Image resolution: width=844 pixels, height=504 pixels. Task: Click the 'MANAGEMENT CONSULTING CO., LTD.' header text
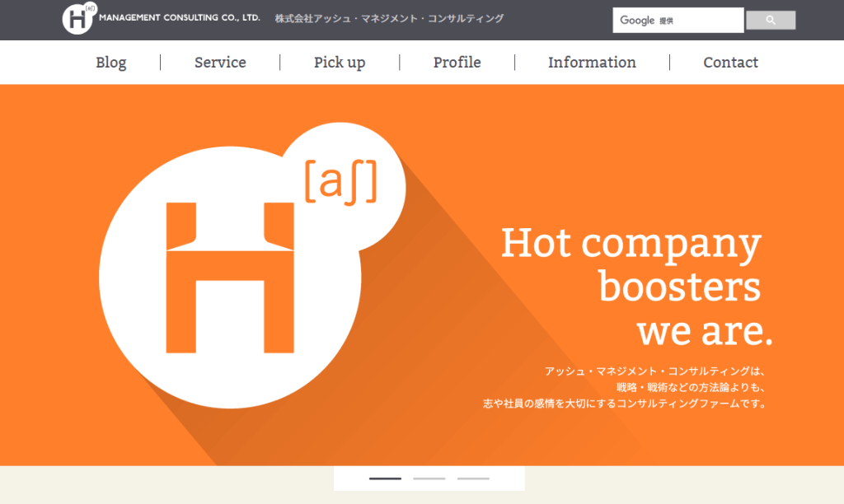[179, 18]
